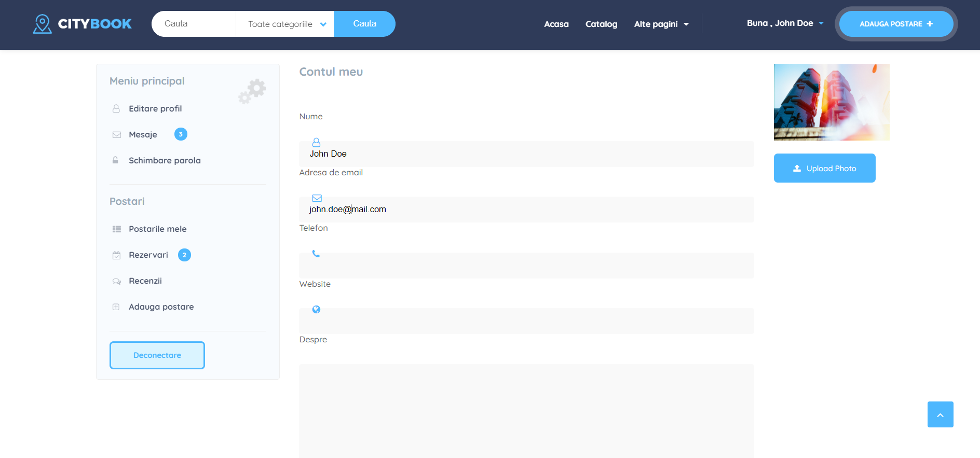Open the Catalog menu item

(601, 24)
